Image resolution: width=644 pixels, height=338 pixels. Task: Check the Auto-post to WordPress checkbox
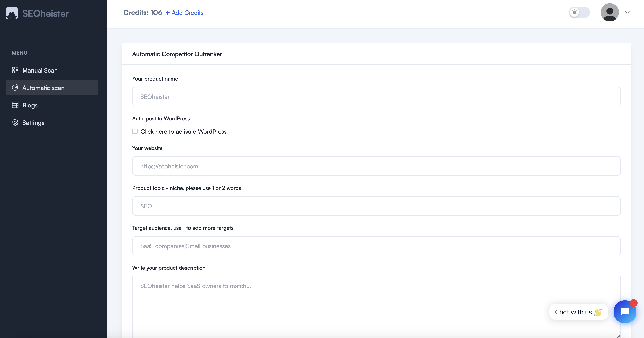(135, 131)
